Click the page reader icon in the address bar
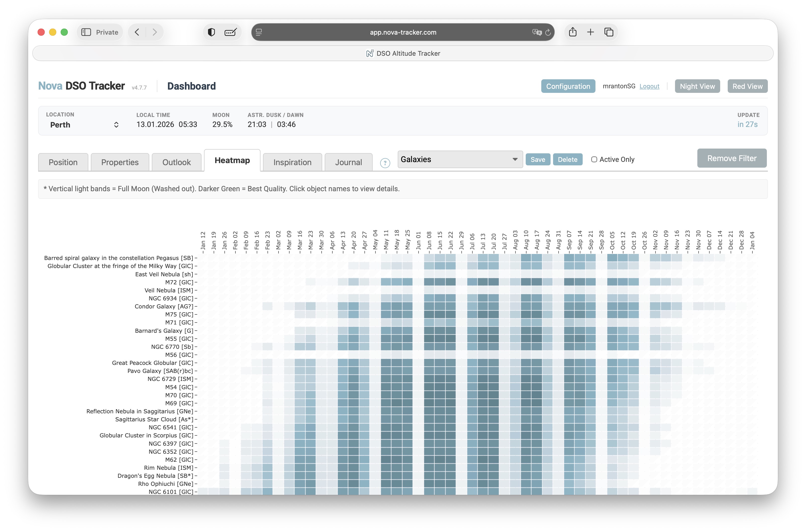806x532 pixels. 259,32
